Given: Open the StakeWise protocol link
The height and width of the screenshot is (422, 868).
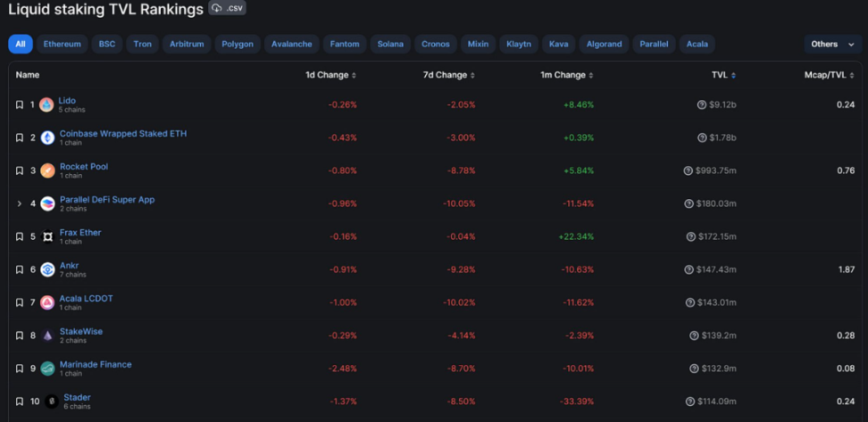Looking at the screenshot, I should (81, 331).
